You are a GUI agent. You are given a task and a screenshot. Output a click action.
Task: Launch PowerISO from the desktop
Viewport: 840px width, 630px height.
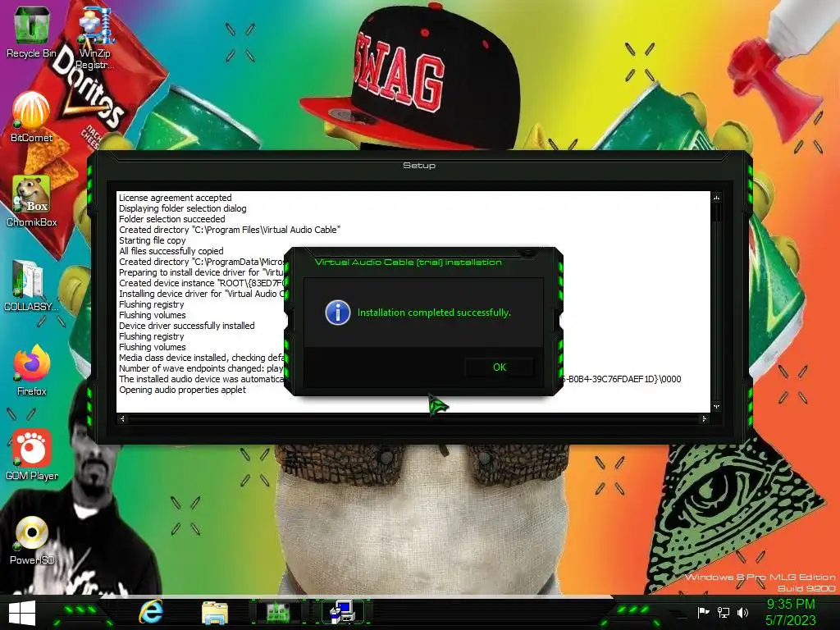(31, 540)
